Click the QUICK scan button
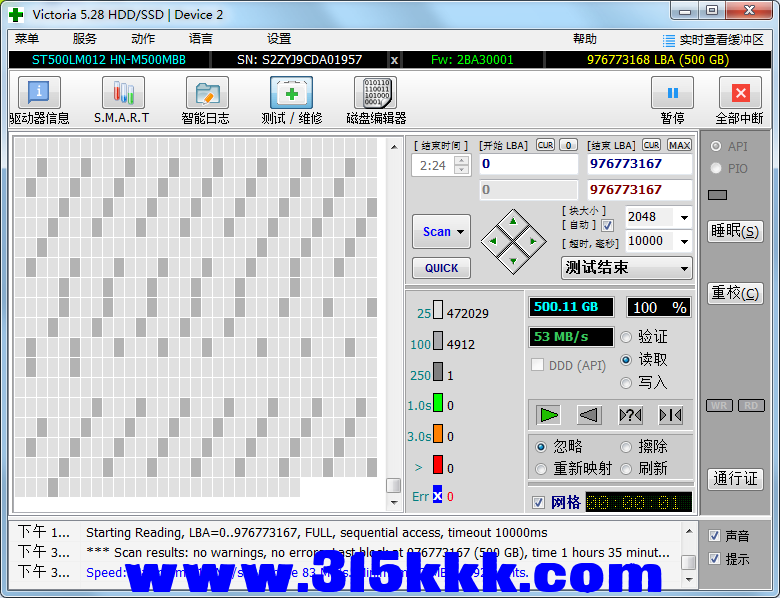The image size is (780, 598). point(441,268)
